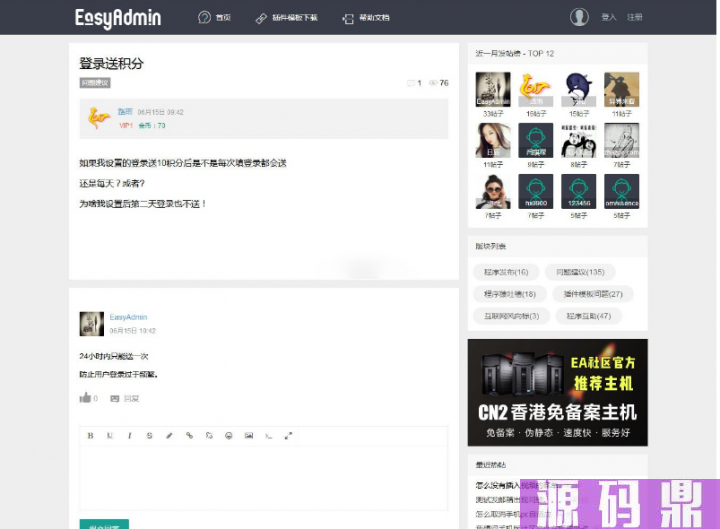Select the 程序互助(47) category
The width and height of the screenshot is (720, 529).
point(589,316)
